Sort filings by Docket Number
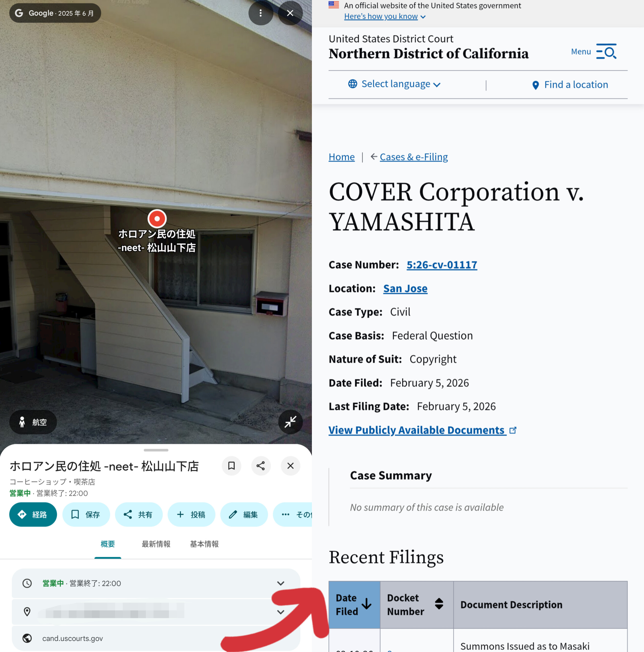The height and width of the screenshot is (652, 644). [439, 604]
